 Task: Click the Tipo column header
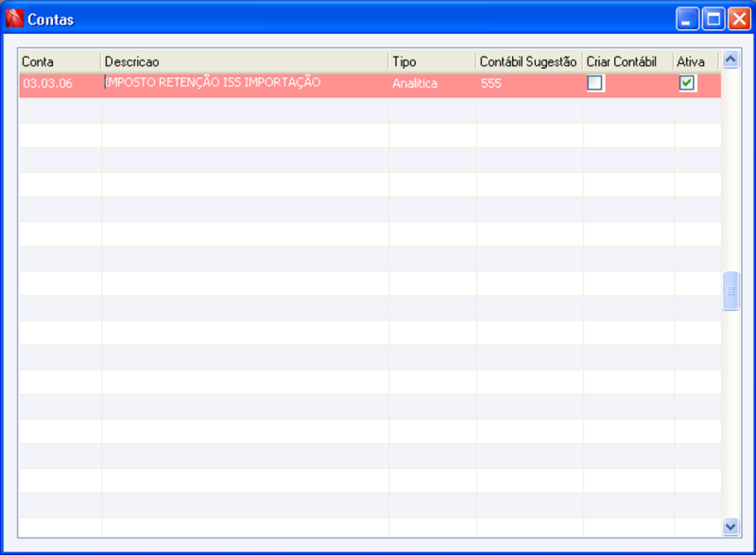pyautogui.click(x=425, y=61)
